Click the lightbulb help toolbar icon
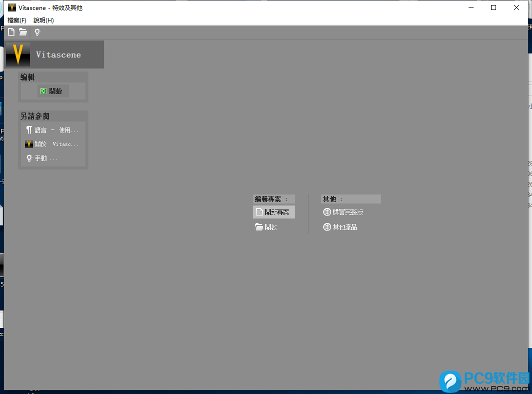 pos(37,32)
